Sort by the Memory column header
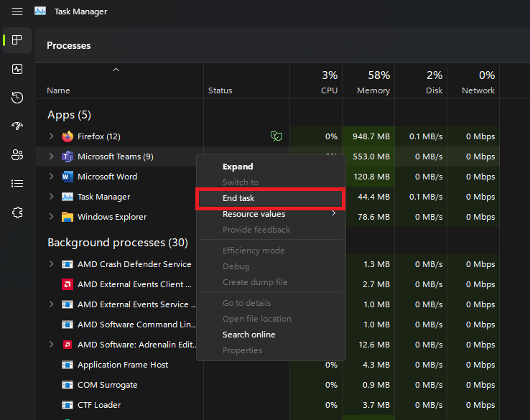Viewport: 530px width, 420px height. [368, 82]
